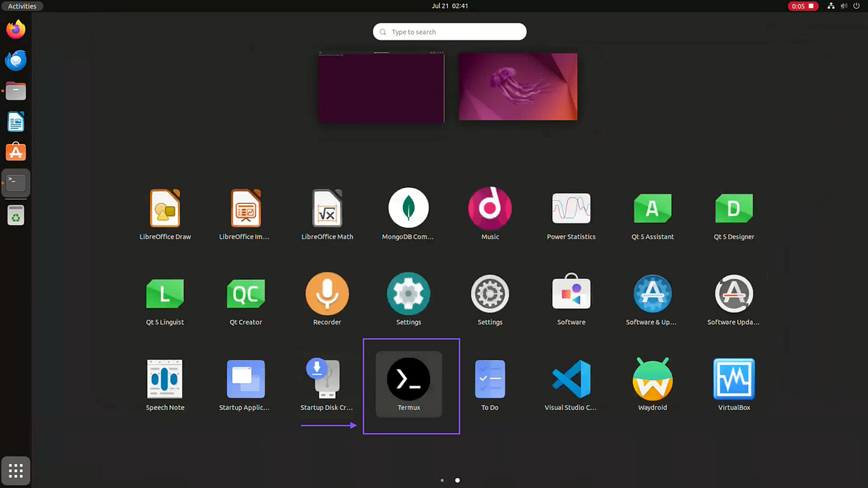Start MongoDB Compass

pos(409,207)
